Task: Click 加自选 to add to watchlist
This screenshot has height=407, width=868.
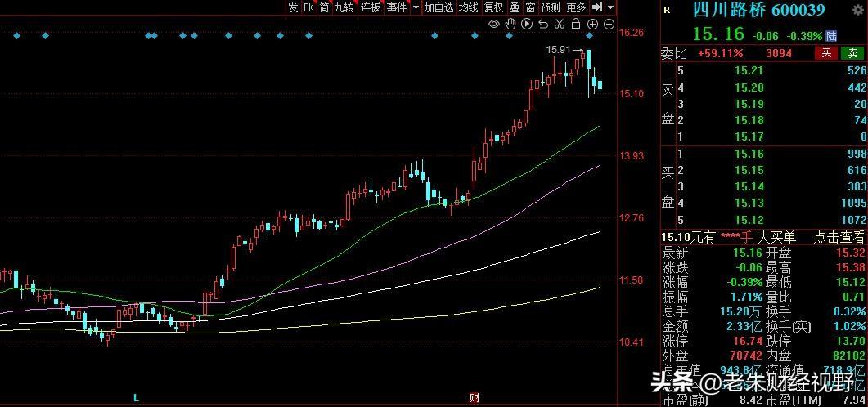Action: pos(438,7)
